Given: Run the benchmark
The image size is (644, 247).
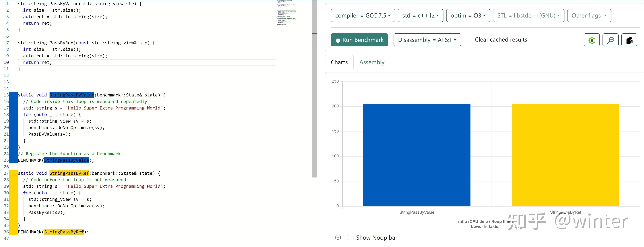Looking at the screenshot, I should click(x=359, y=40).
